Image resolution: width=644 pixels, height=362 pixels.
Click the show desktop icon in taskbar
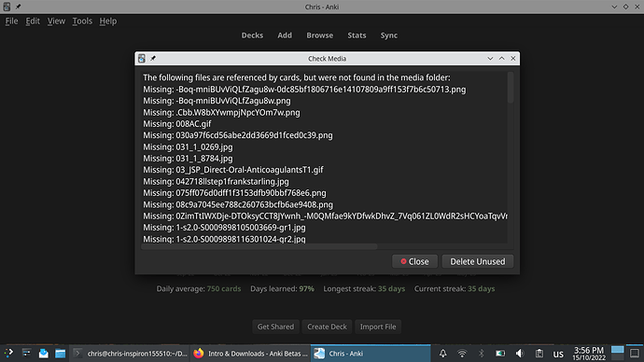[635, 354]
